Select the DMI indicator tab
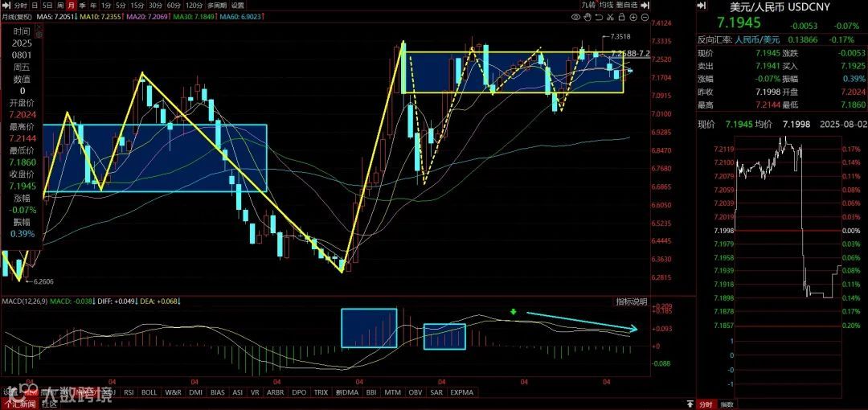 [195, 392]
